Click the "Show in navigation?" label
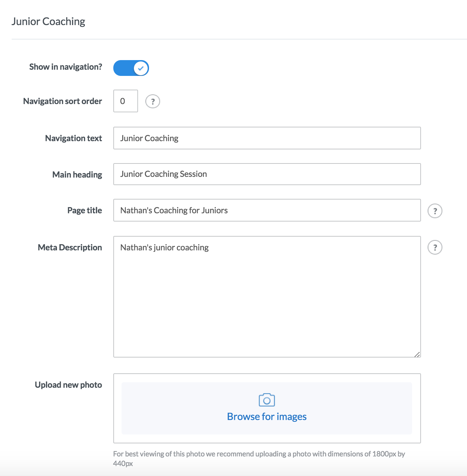The image size is (467, 476). point(66,67)
